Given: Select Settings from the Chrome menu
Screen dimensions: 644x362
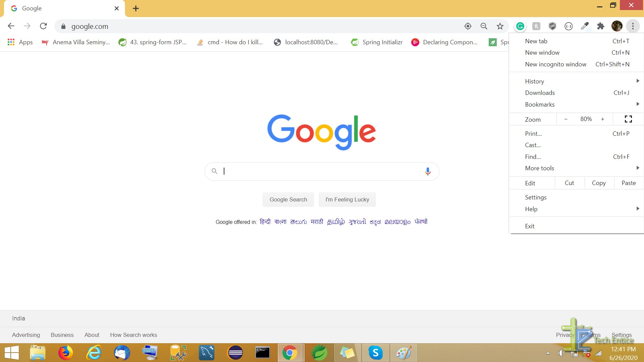Looking at the screenshot, I should click(536, 197).
